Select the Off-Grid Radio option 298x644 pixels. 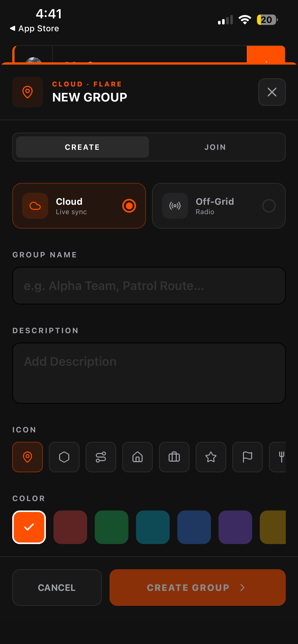(219, 206)
